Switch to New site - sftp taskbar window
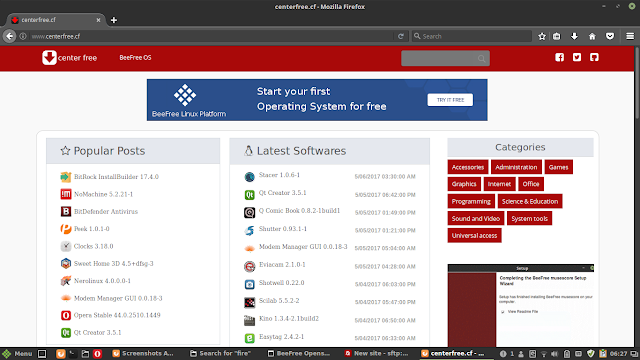 pyautogui.click(x=376, y=354)
